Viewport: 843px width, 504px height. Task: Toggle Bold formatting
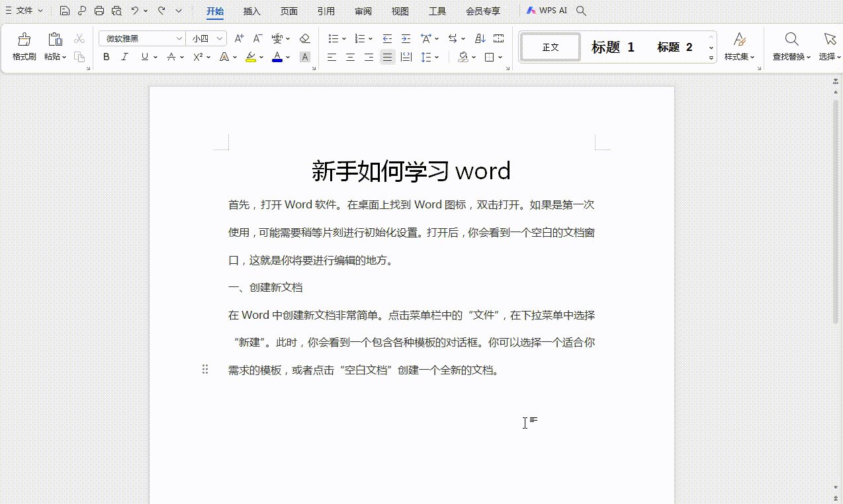pyautogui.click(x=107, y=57)
